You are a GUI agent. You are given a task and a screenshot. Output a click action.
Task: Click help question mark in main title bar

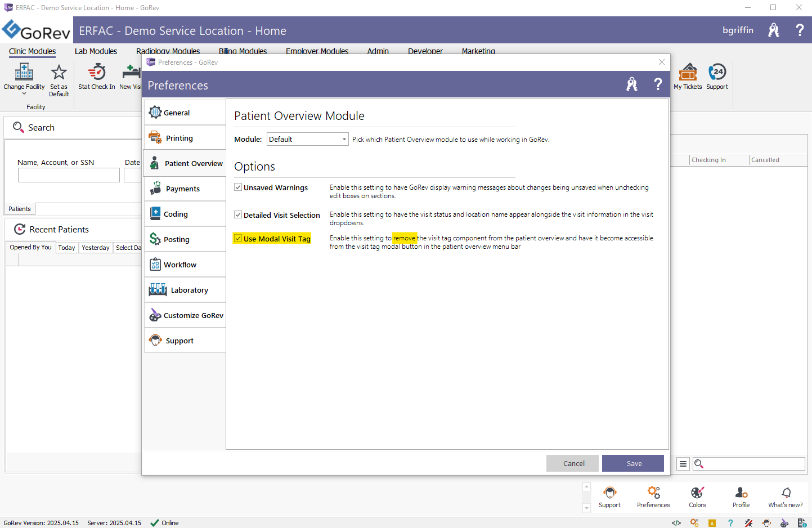point(800,30)
